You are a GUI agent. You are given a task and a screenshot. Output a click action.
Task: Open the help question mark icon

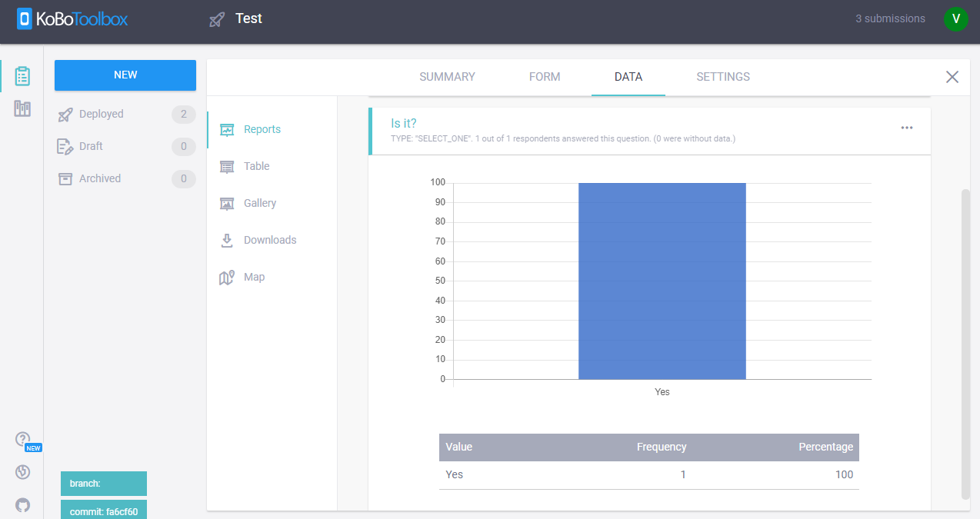click(22, 439)
